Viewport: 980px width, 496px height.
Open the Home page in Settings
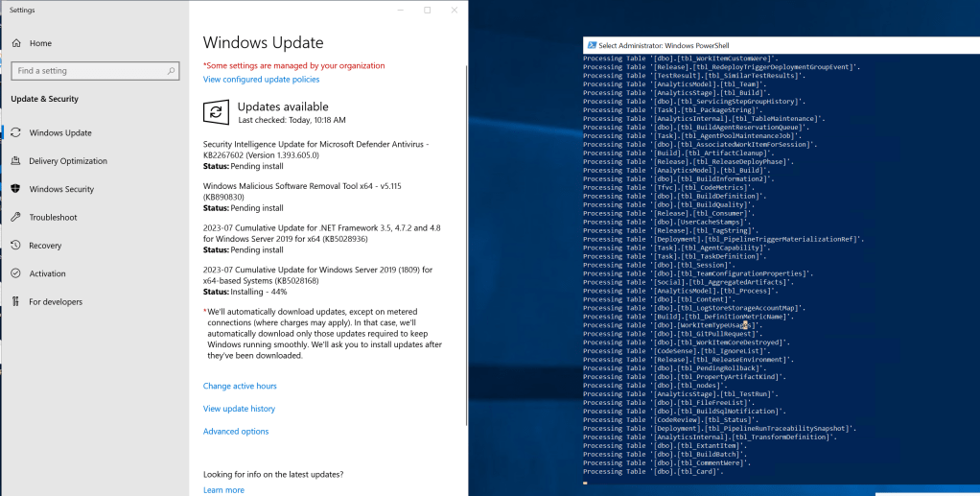coord(40,43)
